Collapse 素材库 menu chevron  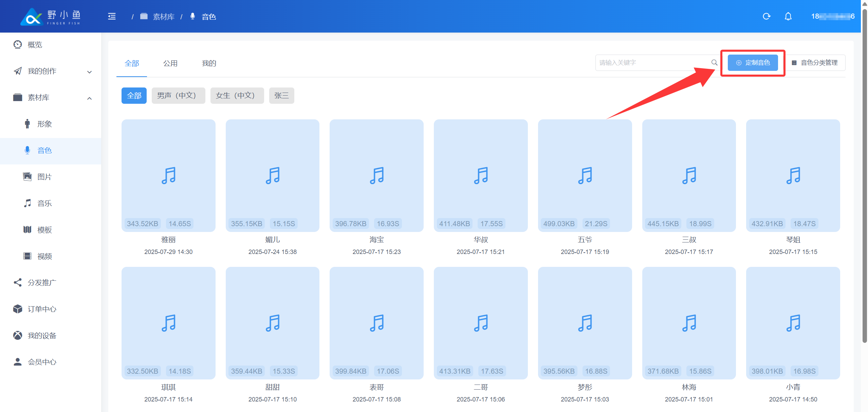(89, 98)
